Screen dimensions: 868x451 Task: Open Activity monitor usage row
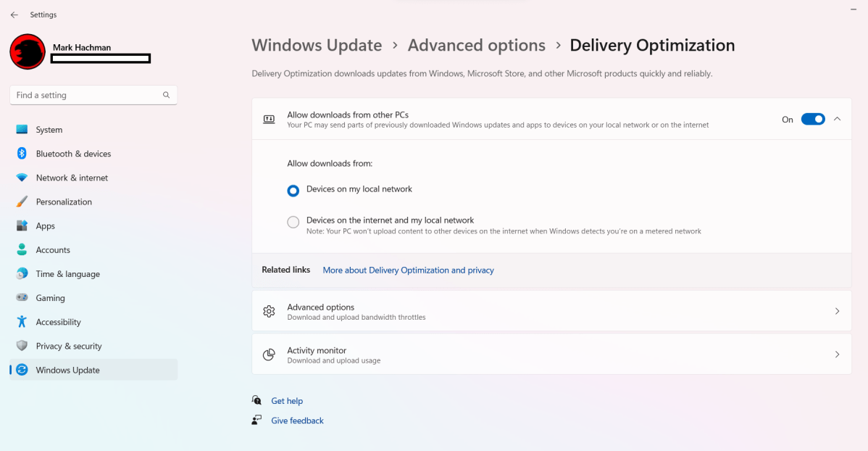(x=551, y=355)
